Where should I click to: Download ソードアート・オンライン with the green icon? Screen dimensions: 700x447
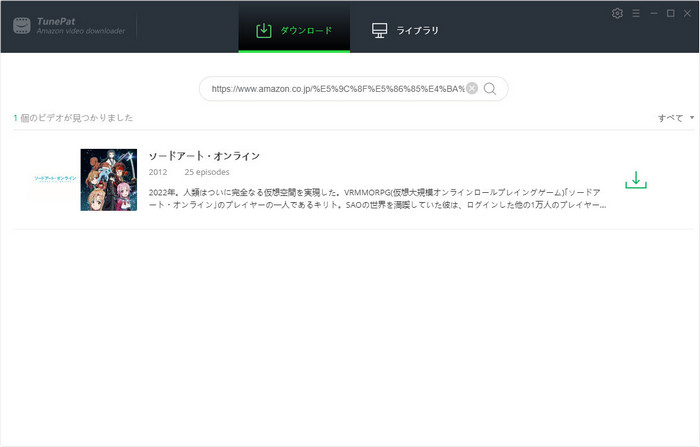coord(636,180)
